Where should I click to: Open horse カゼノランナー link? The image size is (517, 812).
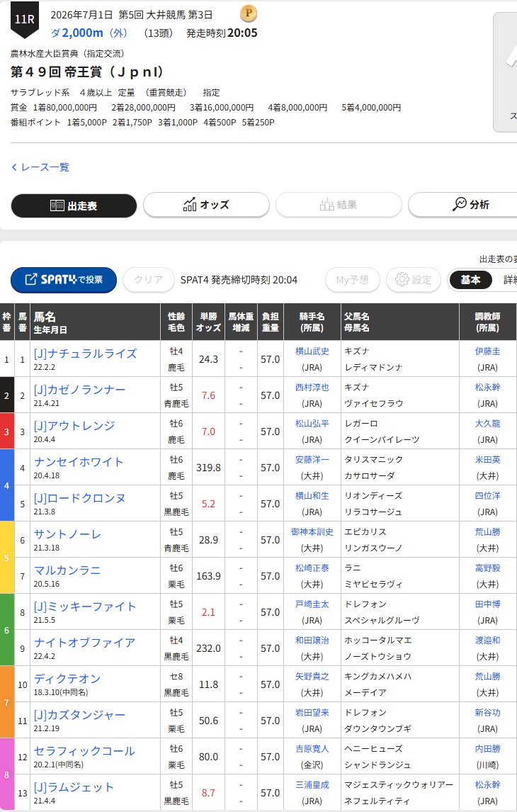coord(80,390)
